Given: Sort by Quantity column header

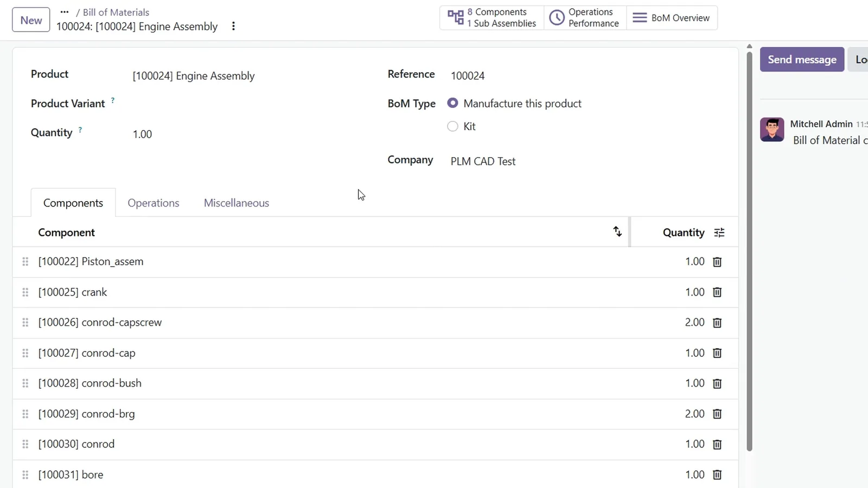Looking at the screenshot, I should coord(684,233).
